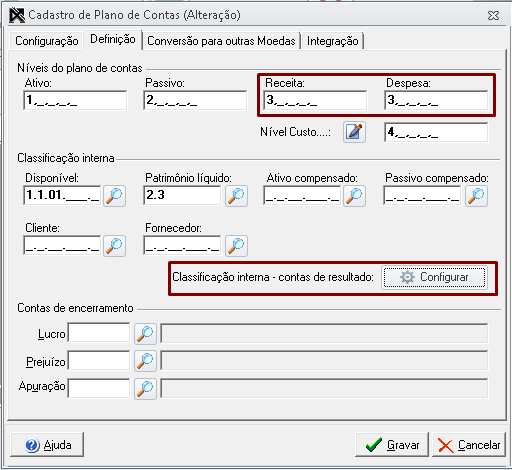Search accounts for Patrimônio líquido field
This screenshot has height=470, width=512.
click(x=236, y=196)
